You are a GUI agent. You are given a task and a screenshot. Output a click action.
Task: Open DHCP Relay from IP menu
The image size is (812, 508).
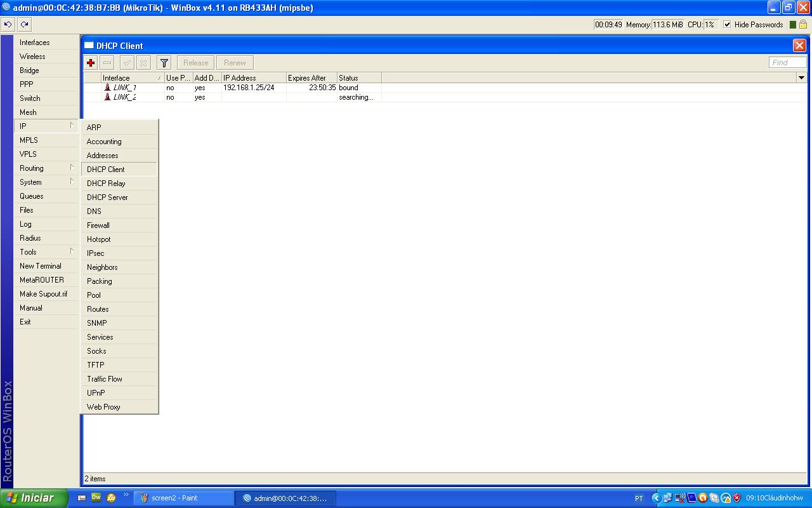point(119,184)
